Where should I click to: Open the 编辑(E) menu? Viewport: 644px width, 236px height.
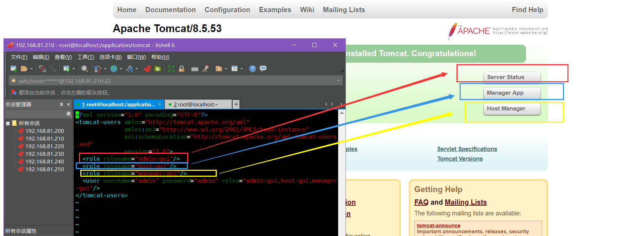click(x=41, y=57)
